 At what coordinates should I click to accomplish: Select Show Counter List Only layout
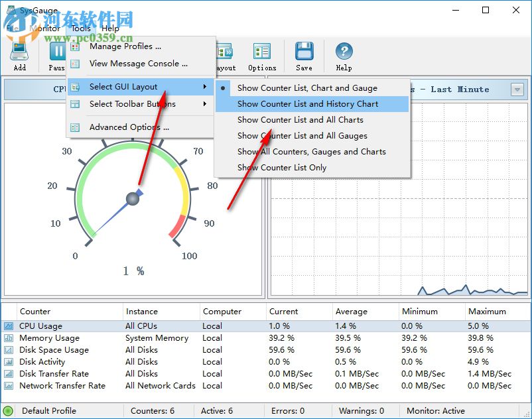(x=282, y=168)
